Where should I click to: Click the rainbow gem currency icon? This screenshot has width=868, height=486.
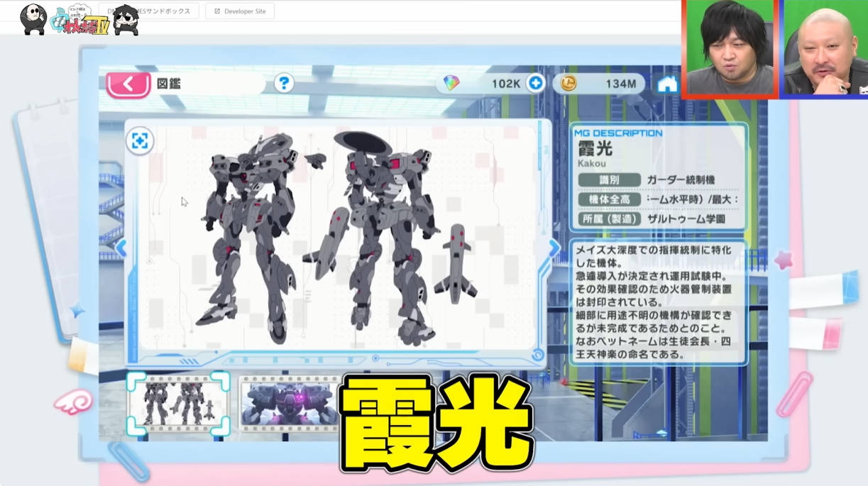451,84
